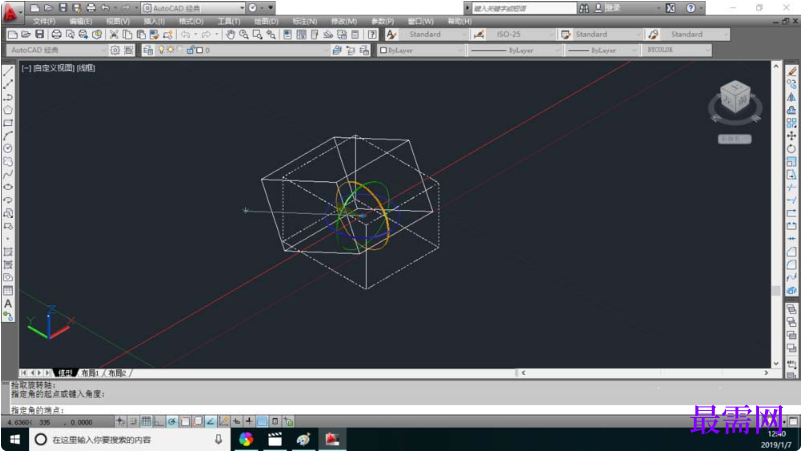The height and width of the screenshot is (451, 802).
Task: Open the BYCOLOR plot style dropdown
Action: pos(677,50)
